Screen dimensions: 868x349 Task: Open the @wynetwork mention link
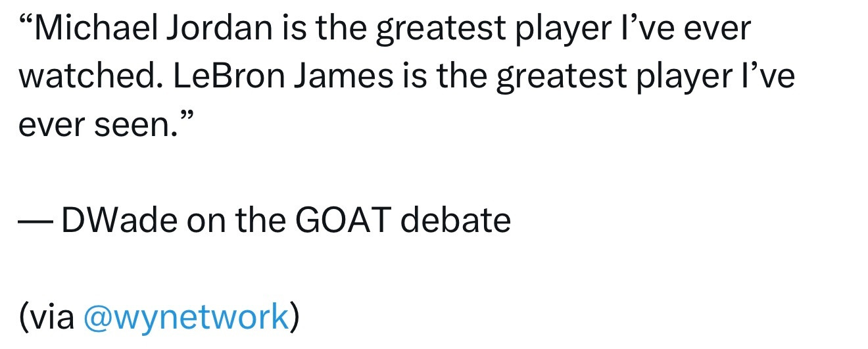[186, 317]
